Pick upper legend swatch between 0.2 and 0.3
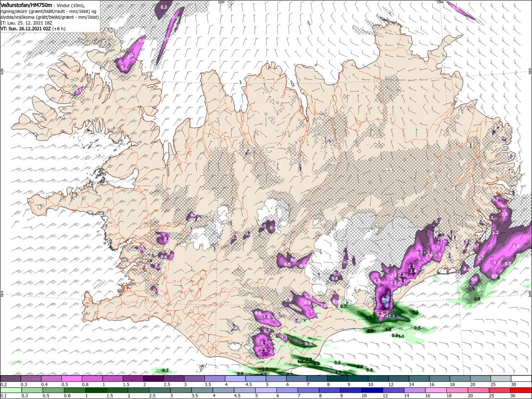 point(10,378)
